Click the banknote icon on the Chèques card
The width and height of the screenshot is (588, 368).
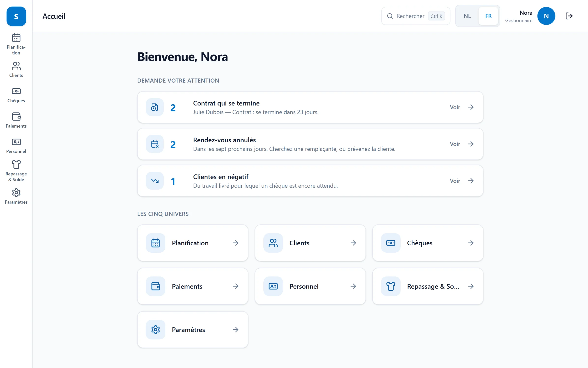coord(391,243)
